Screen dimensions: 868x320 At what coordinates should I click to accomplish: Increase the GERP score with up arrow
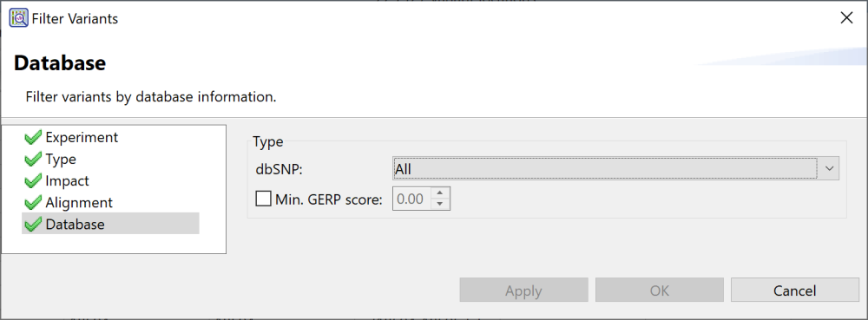(439, 193)
